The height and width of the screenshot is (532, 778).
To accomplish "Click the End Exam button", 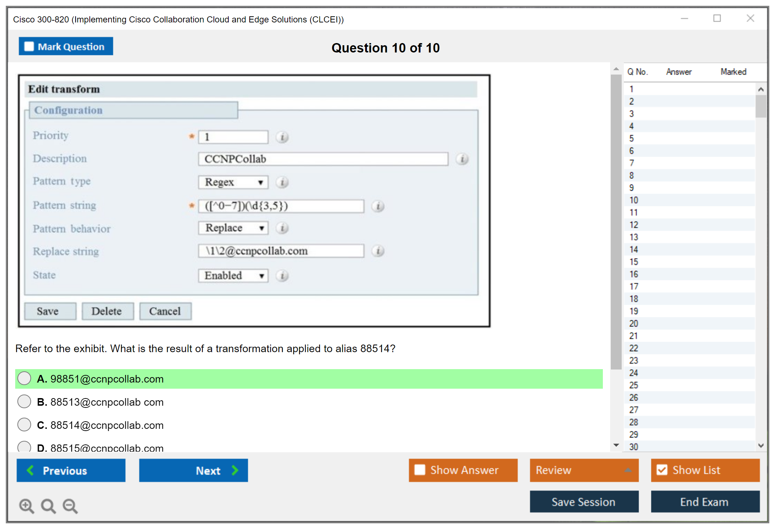I will point(705,502).
